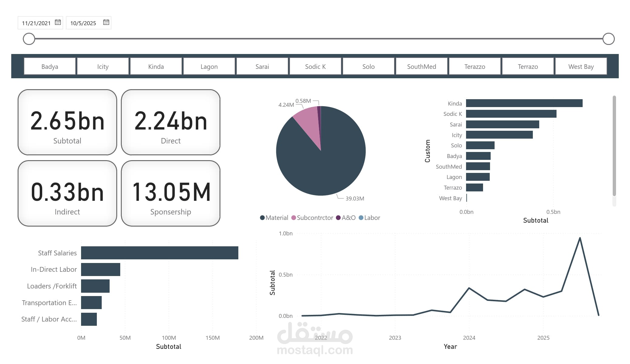Screen dimensions: 630x364
Task: Select the Badya project slicer button
Action: [x=50, y=66]
